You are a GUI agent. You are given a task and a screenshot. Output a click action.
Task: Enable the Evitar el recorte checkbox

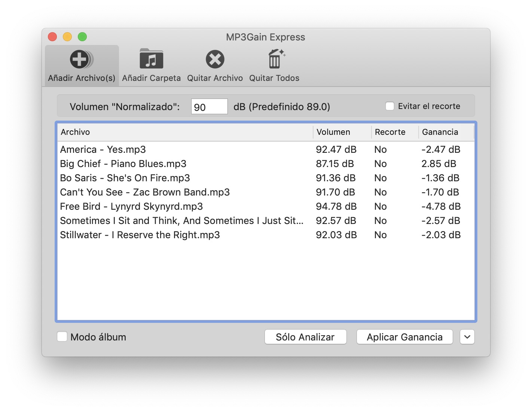(x=389, y=106)
